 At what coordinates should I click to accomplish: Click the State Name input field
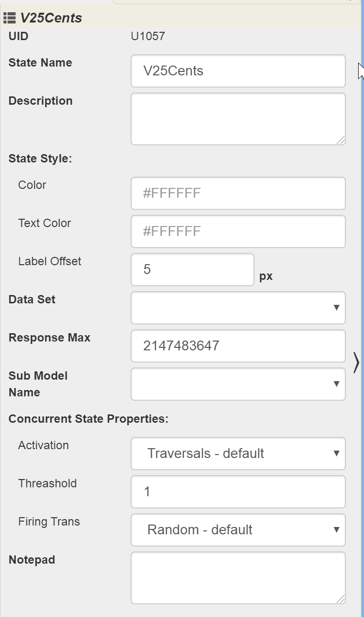click(238, 71)
